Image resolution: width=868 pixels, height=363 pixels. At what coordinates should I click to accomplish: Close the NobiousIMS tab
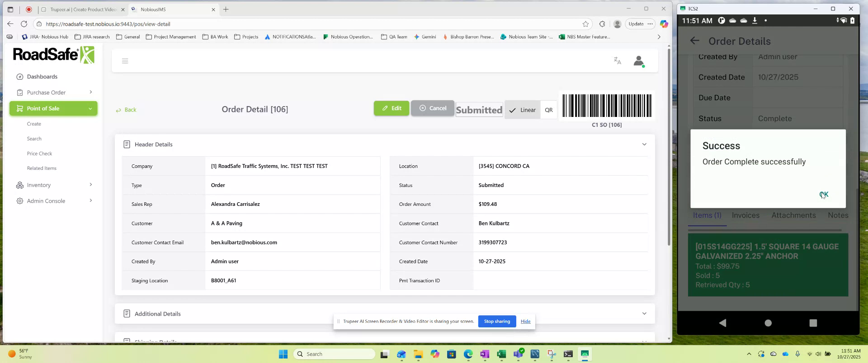coord(213,9)
